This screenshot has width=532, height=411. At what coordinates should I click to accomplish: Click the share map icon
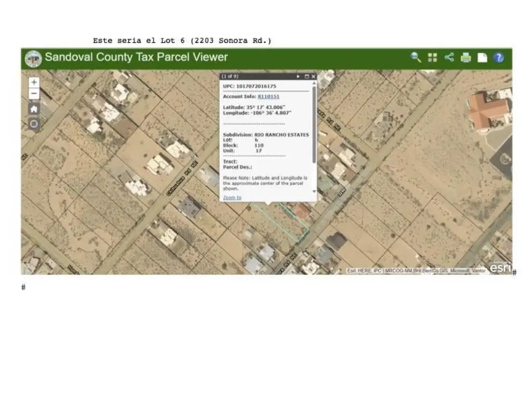(449, 57)
